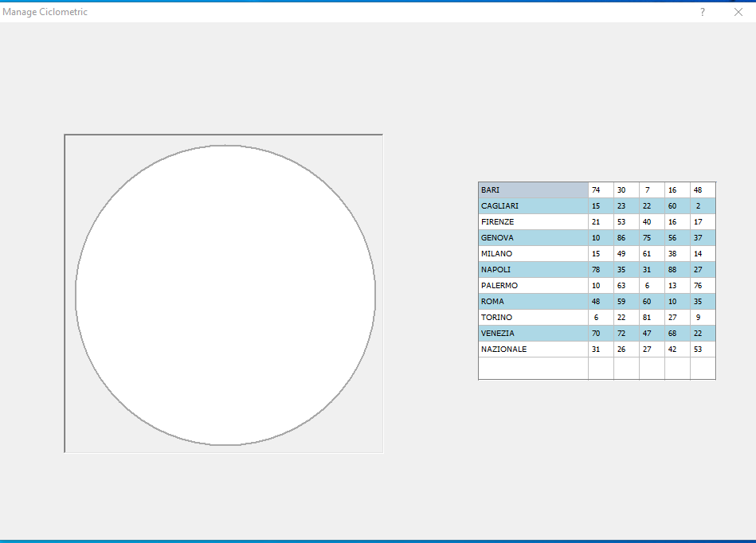Select the BARI row header cell

tap(533, 189)
